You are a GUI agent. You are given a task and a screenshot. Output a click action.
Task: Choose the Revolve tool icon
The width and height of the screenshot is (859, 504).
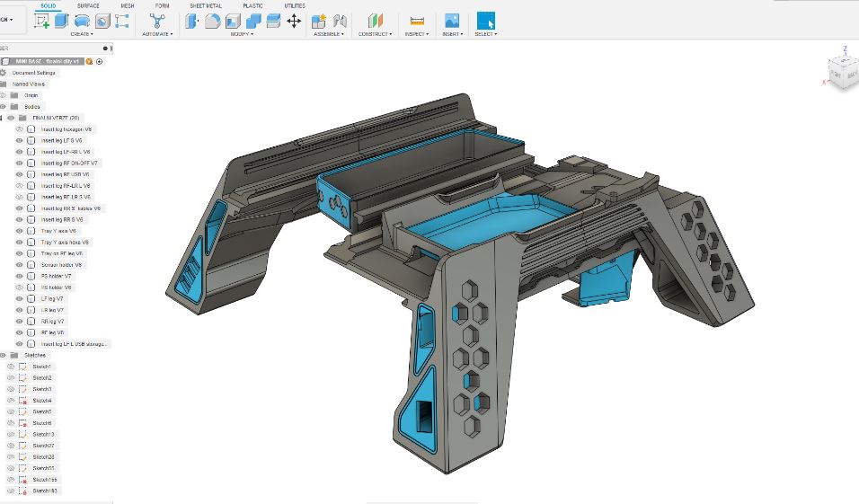tap(82, 22)
